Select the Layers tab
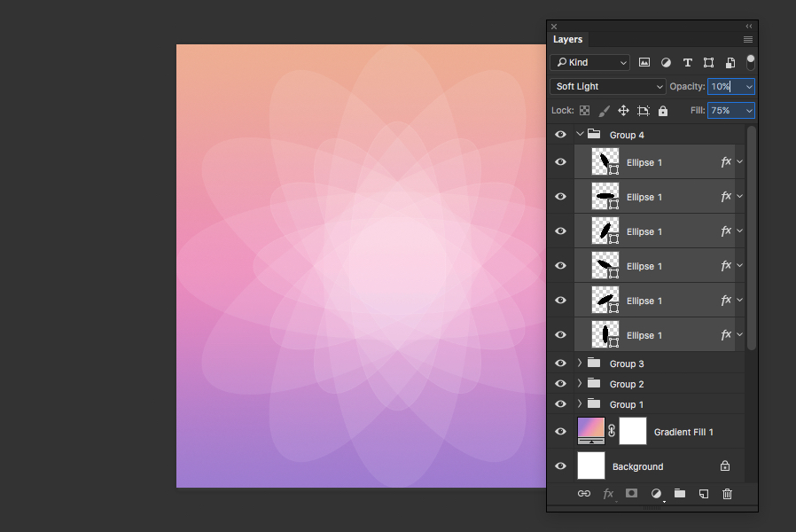The height and width of the screenshot is (532, 796). coord(567,40)
